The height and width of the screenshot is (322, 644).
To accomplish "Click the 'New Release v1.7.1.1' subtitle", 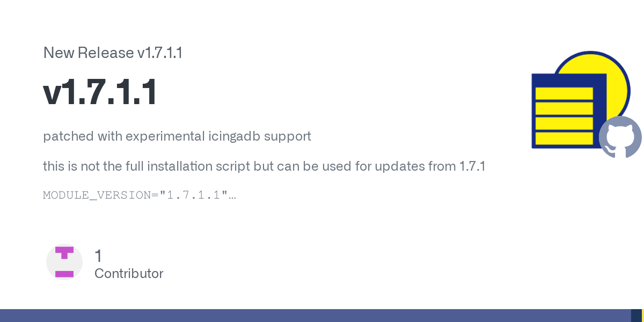I will click(x=113, y=53).
